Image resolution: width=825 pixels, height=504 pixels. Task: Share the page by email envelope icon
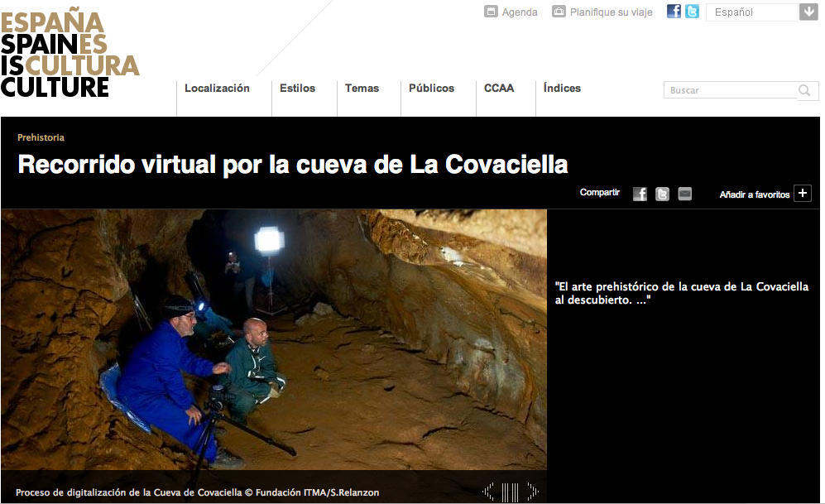684,194
